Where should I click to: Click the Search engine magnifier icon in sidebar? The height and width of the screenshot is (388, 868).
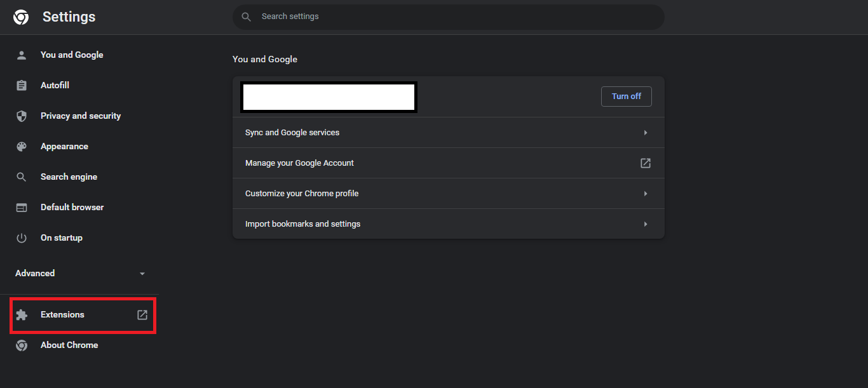(22, 177)
